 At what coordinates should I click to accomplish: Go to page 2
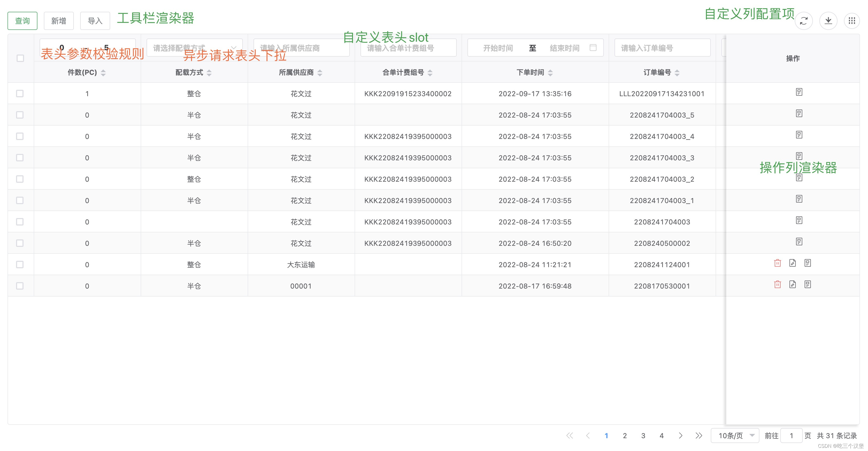(x=625, y=436)
